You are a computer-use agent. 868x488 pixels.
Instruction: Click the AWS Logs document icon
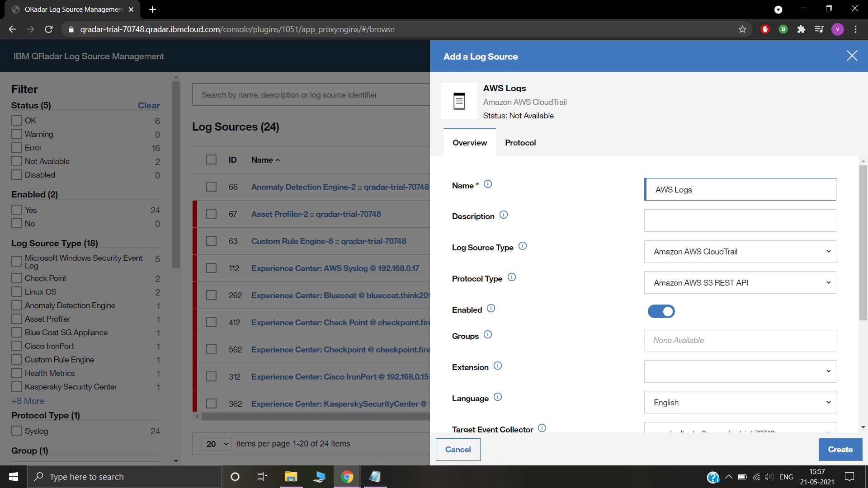tap(459, 101)
